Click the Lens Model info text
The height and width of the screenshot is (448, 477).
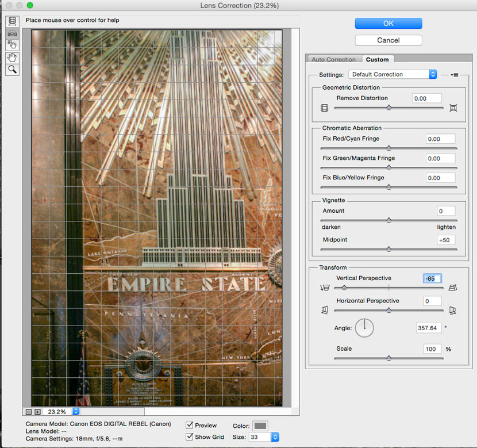pos(46,431)
